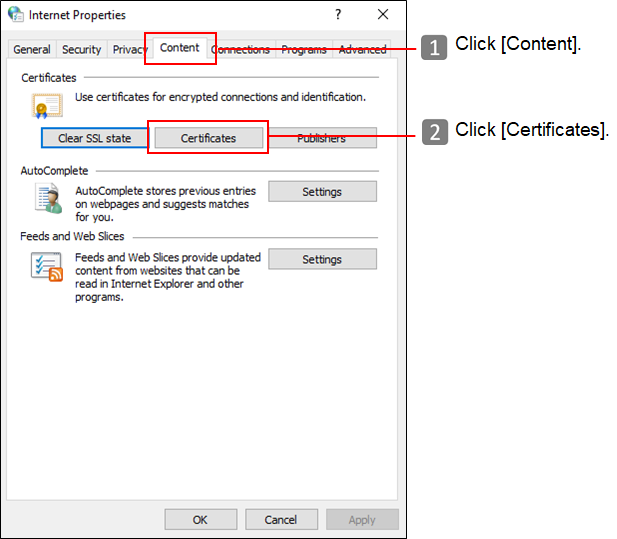This screenshot has height=539, width=617.
Task: Go to the Connections tab
Action: tap(240, 50)
